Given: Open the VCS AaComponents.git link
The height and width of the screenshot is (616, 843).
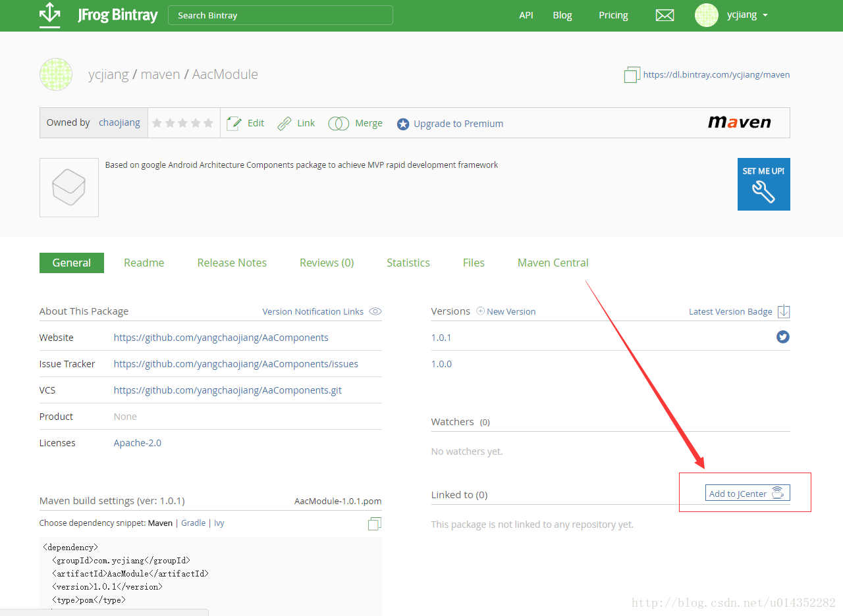Looking at the screenshot, I should tap(228, 390).
